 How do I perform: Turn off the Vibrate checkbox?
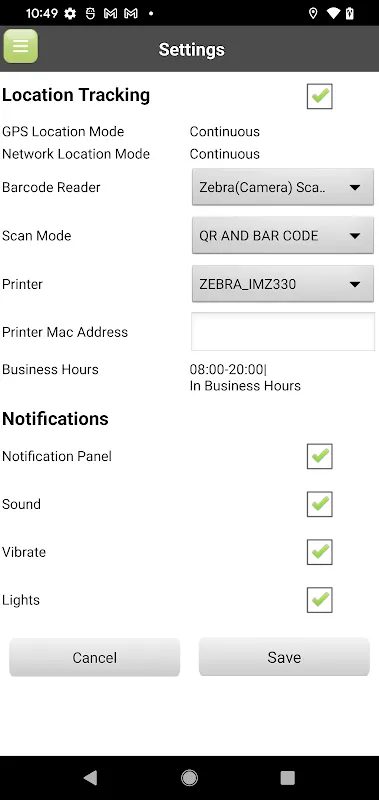pos(320,552)
